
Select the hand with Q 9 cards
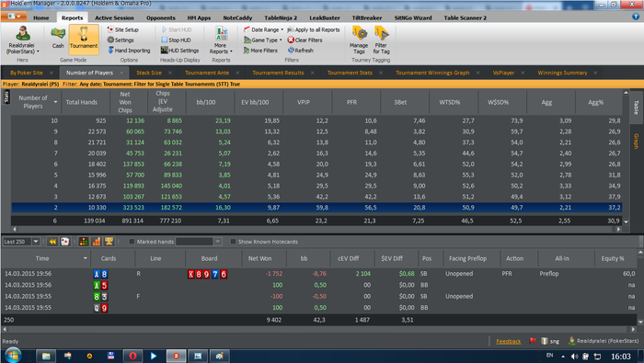click(x=318, y=307)
